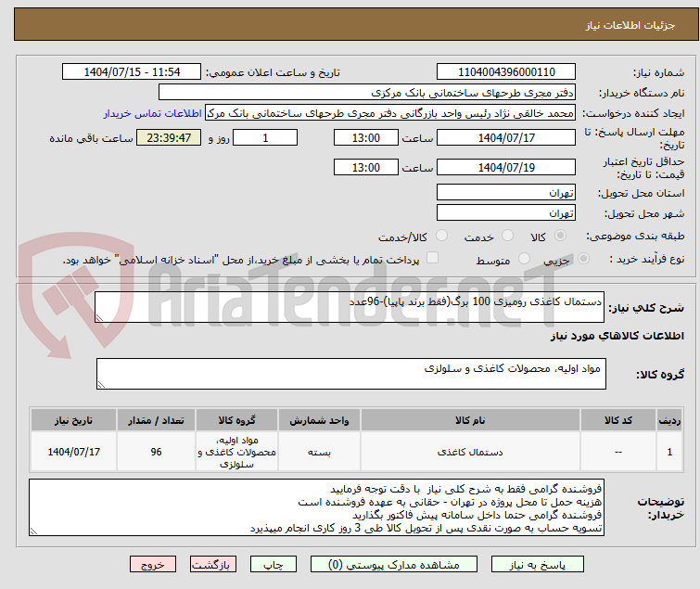Click the چاپ print button

[273, 565]
